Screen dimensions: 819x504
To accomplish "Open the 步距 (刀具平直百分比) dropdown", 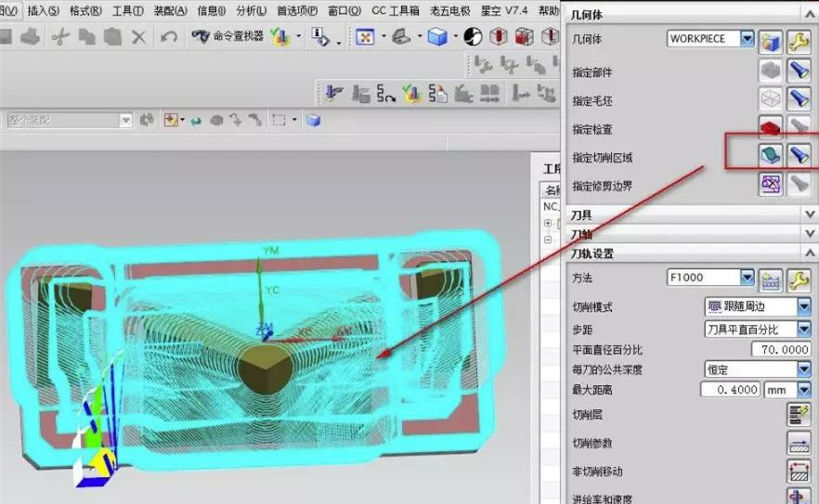I will click(x=803, y=329).
